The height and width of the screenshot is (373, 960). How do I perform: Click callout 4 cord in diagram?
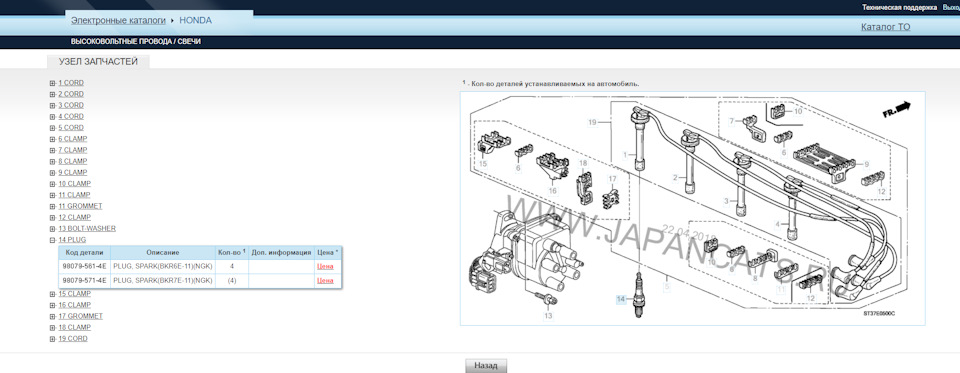[778, 224]
